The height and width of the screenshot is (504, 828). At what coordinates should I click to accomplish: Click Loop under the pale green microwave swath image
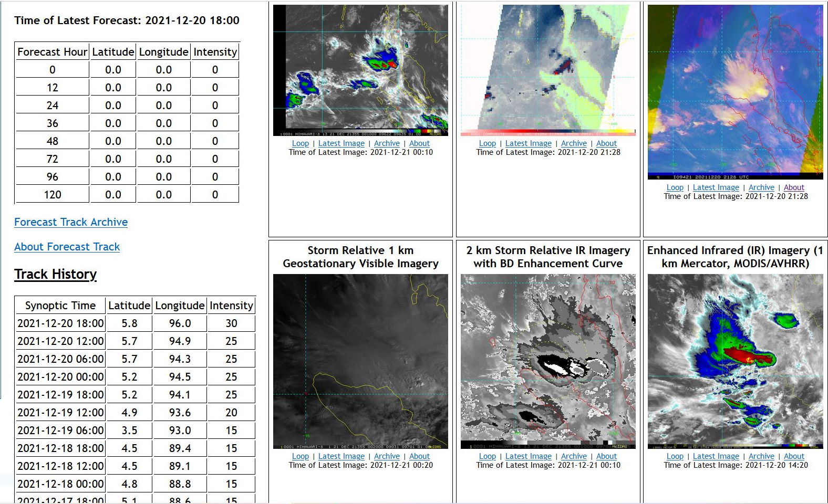pos(488,143)
